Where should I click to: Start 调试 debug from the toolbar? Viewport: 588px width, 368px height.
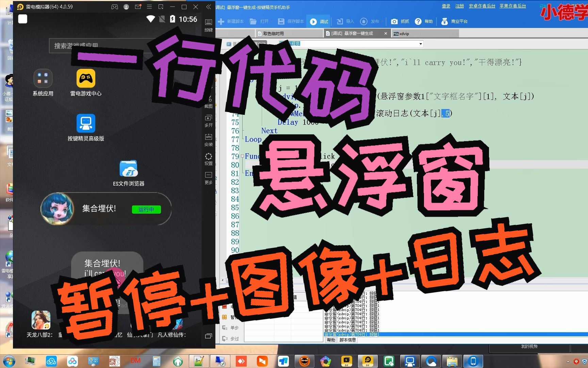pos(319,21)
